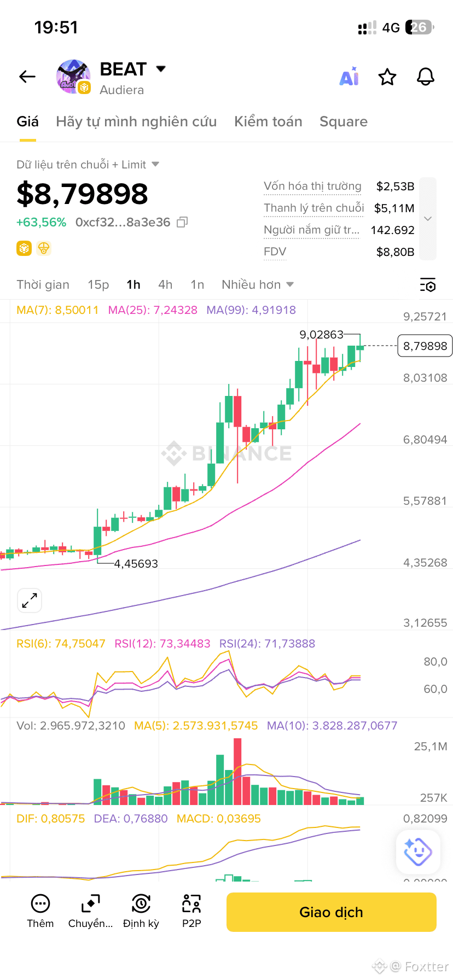Image resolution: width=453 pixels, height=980 pixels.
Task: Open chart indicator settings icon
Action: point(428,285)
